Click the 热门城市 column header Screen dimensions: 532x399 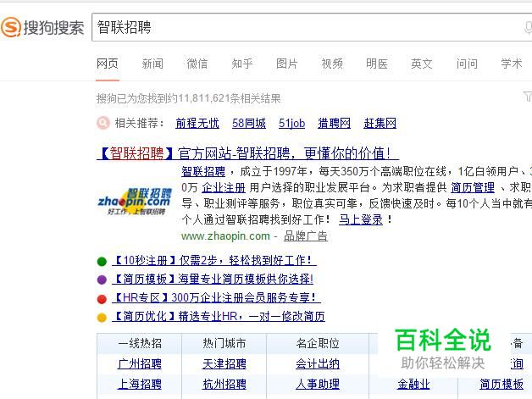pyautogui.click(x=224, y=343)
